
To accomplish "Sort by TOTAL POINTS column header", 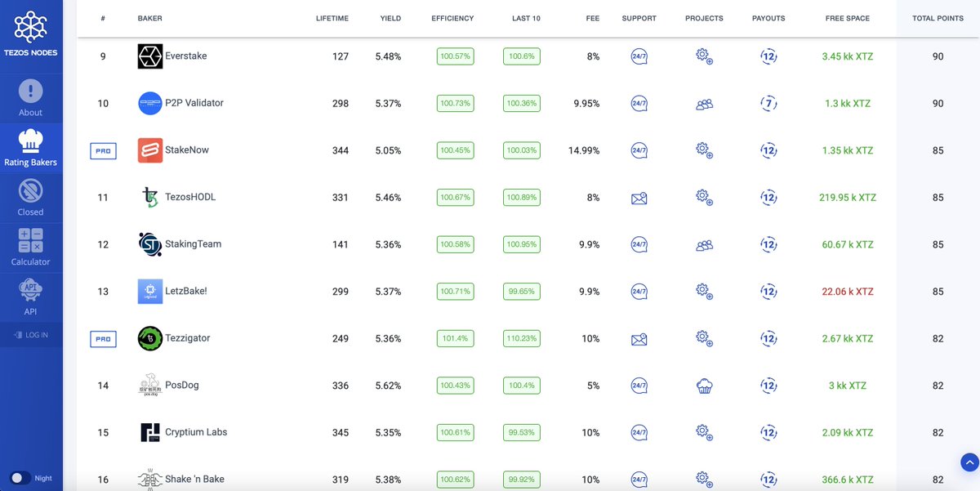I will tap(938, 18).
